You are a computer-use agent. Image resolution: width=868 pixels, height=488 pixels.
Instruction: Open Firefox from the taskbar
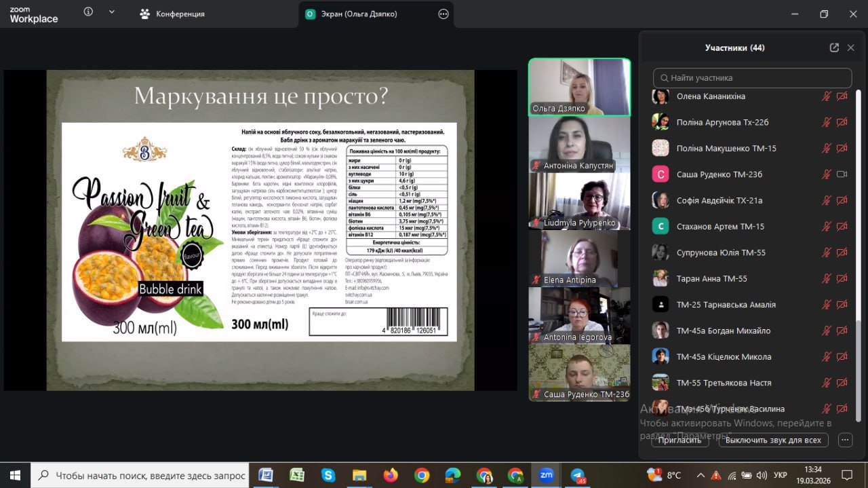[391, 475]
